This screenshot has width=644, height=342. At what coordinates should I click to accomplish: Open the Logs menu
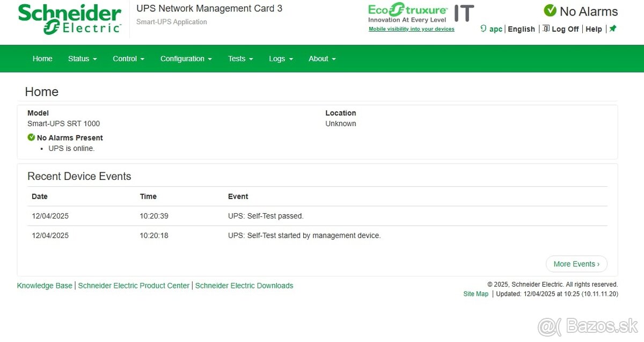pos(281,59)
